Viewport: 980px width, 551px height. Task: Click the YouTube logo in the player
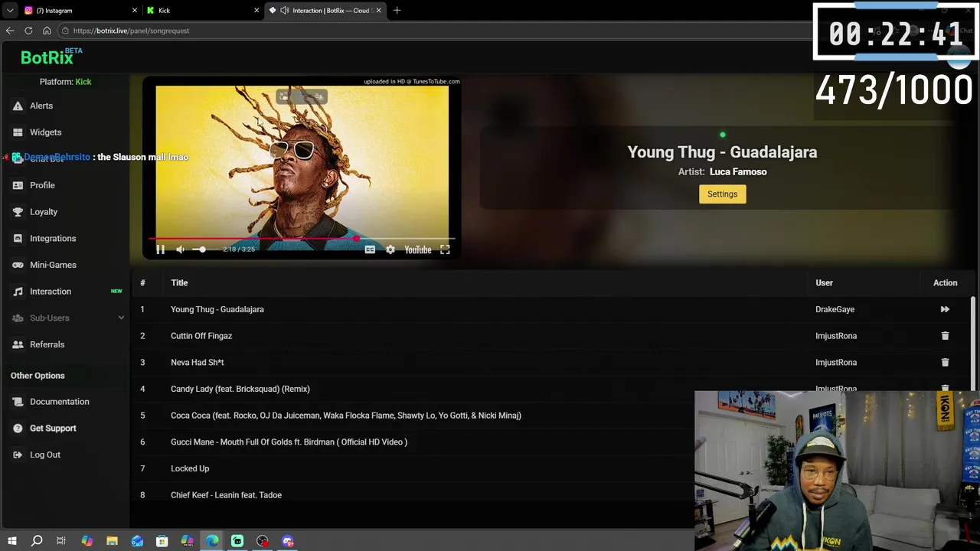pos(418,249)
